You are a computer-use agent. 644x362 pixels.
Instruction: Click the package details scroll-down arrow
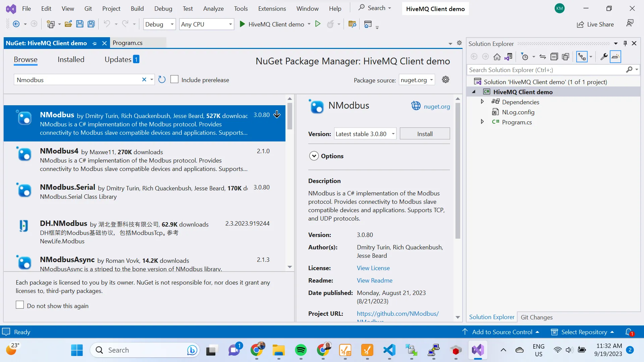[x=458, y=317]
